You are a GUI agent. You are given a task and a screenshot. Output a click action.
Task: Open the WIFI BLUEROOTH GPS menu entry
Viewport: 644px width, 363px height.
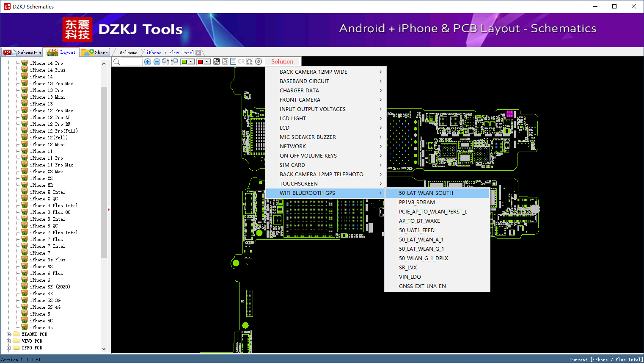click(325, 193)
